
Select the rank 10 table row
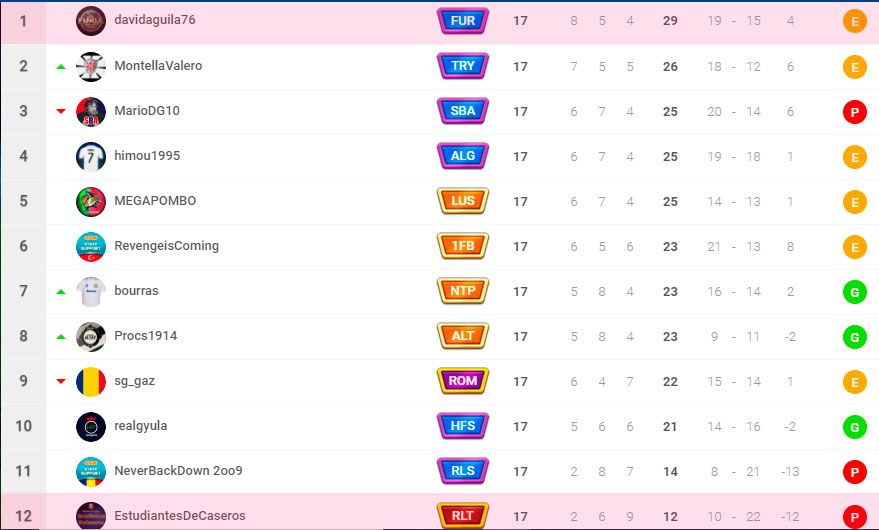coord(440,427)
